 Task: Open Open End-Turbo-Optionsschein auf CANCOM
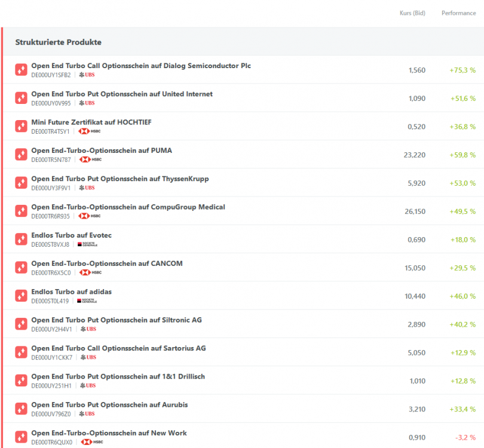(x=107, y=263)
